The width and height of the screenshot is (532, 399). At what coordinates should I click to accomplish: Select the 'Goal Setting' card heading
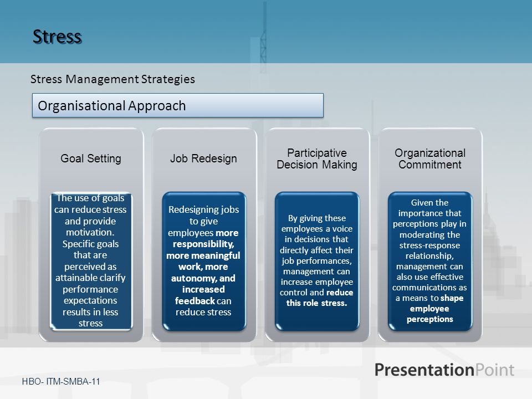point(90,158)
